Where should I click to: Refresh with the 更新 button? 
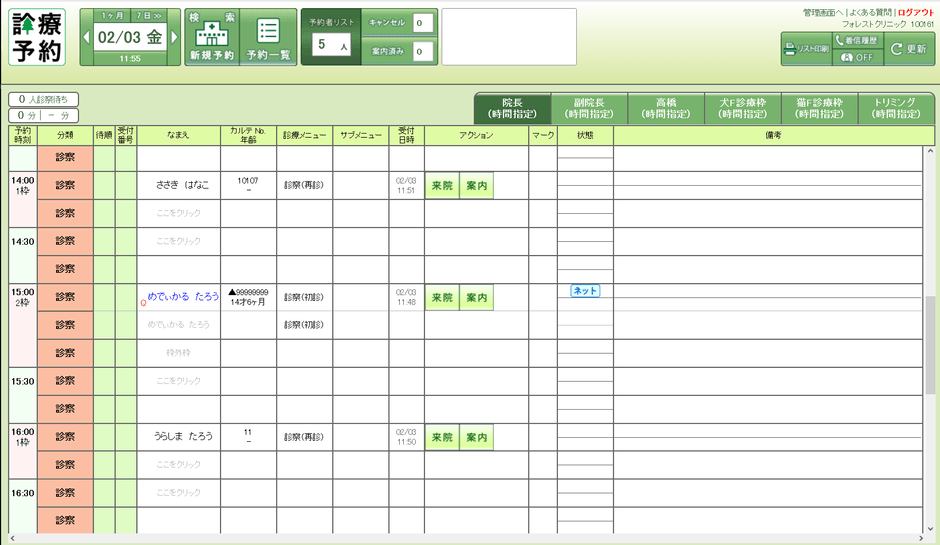[909, 49]
